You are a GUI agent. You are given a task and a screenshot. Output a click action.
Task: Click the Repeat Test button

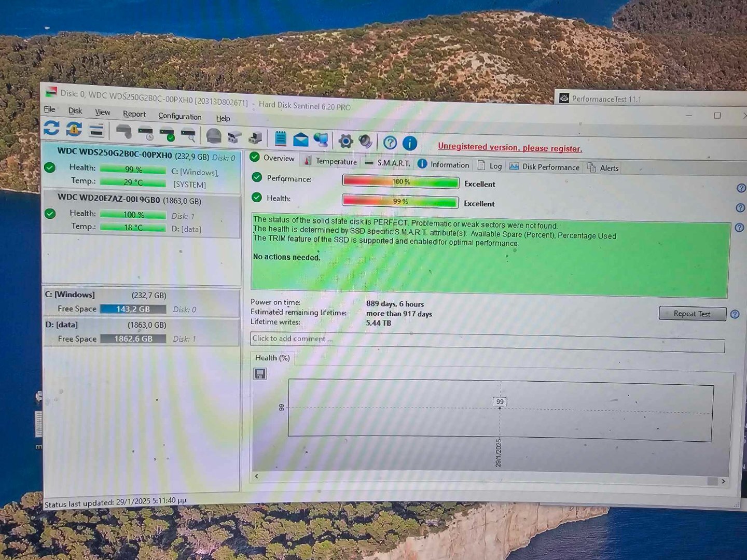(692, 314)
